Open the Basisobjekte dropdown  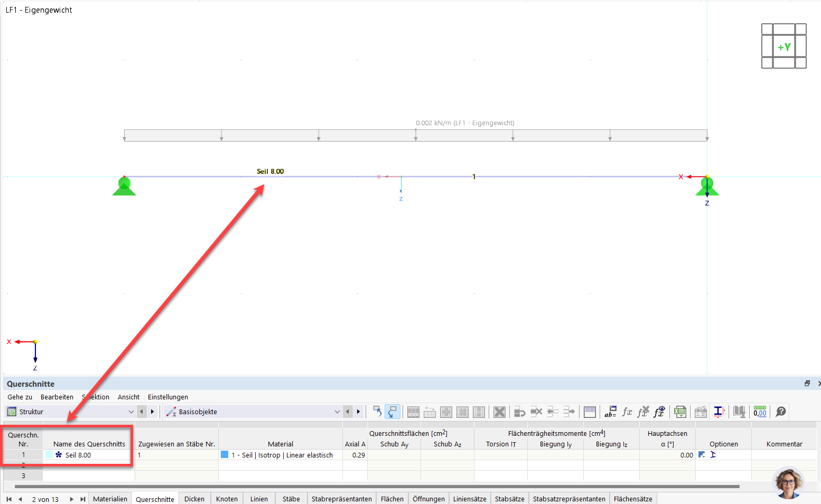point(337,412)
